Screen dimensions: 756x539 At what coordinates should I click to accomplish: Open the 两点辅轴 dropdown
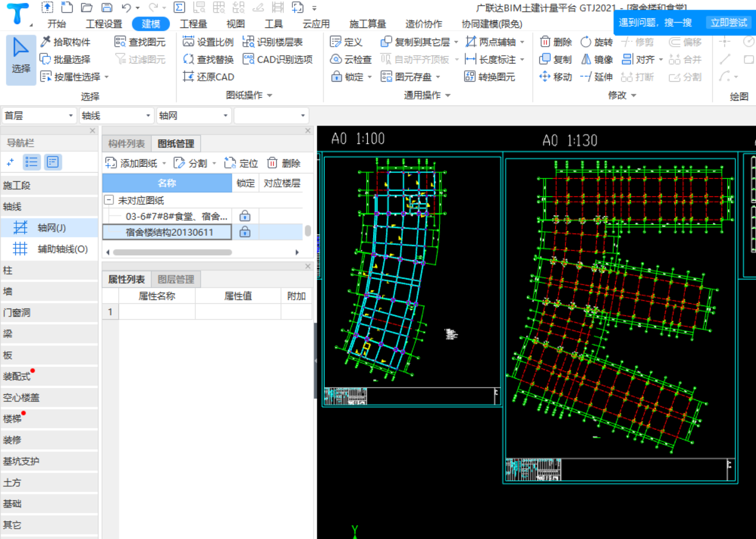point(522,42)
